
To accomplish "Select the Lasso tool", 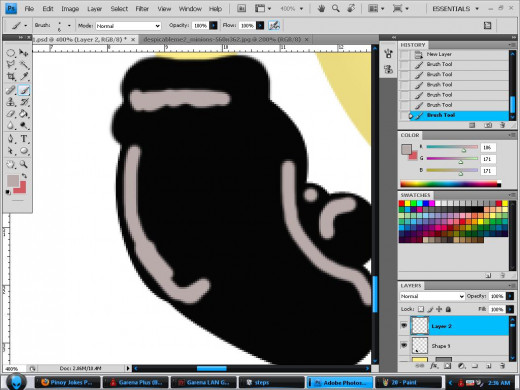I will pyautogui.click(x=11, y=64).
